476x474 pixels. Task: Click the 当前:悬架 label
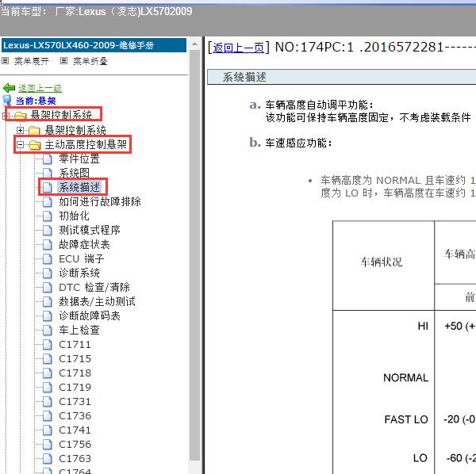[36, 101]
